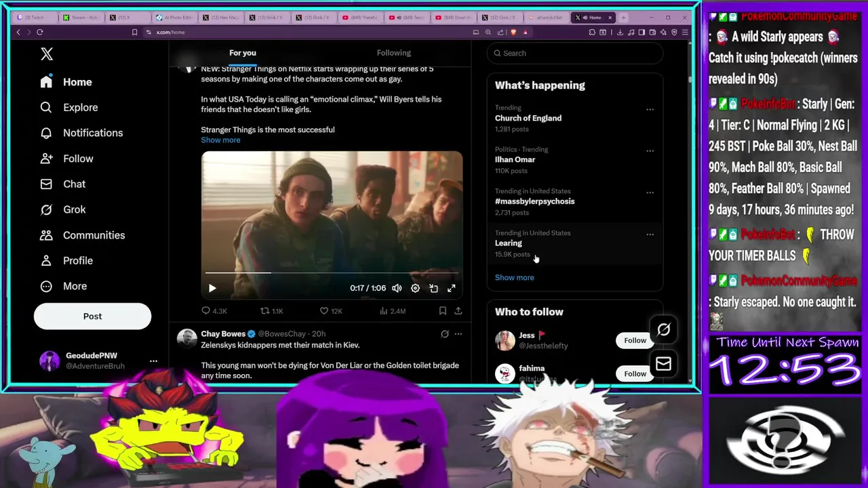Open Explore in the sidebar

pos(68,107)
